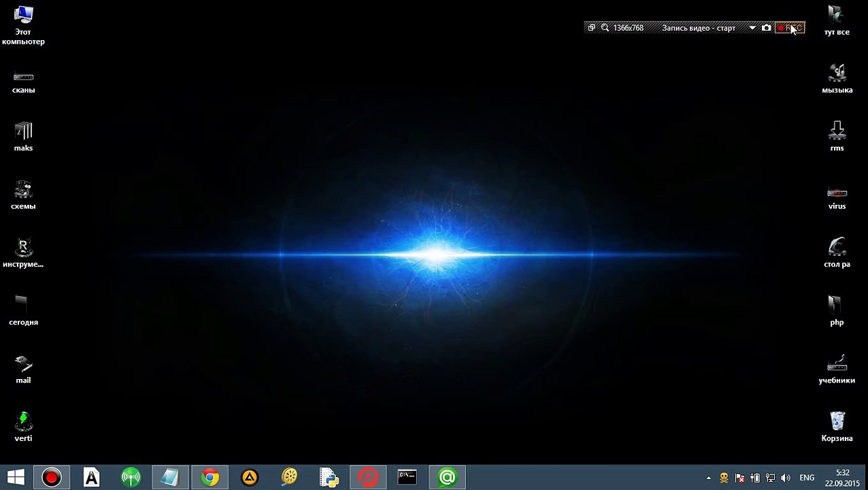Select the 'php' desktop icon
868x490 pixels.
coord(837,311)
